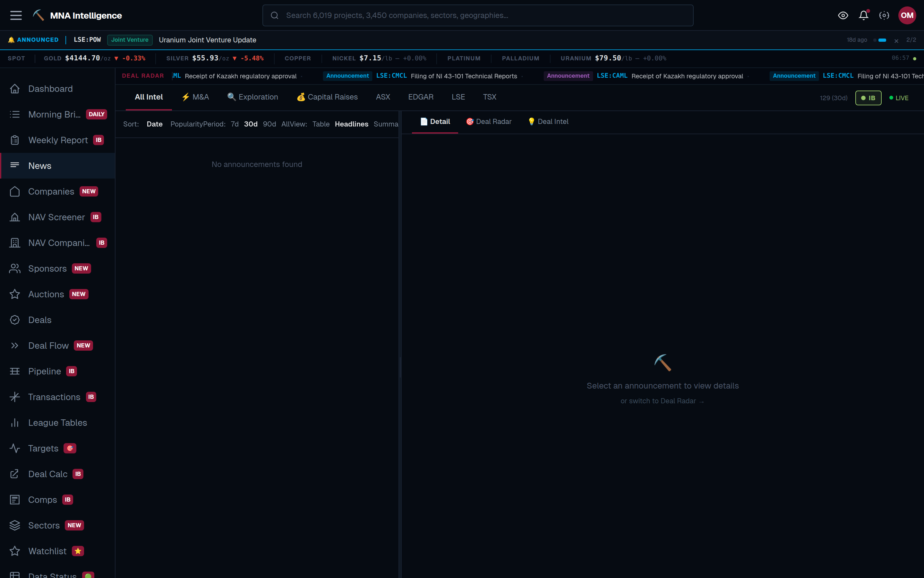Switch to the Exploration tab
Screen dimensions: 924x578
point(253,97)
